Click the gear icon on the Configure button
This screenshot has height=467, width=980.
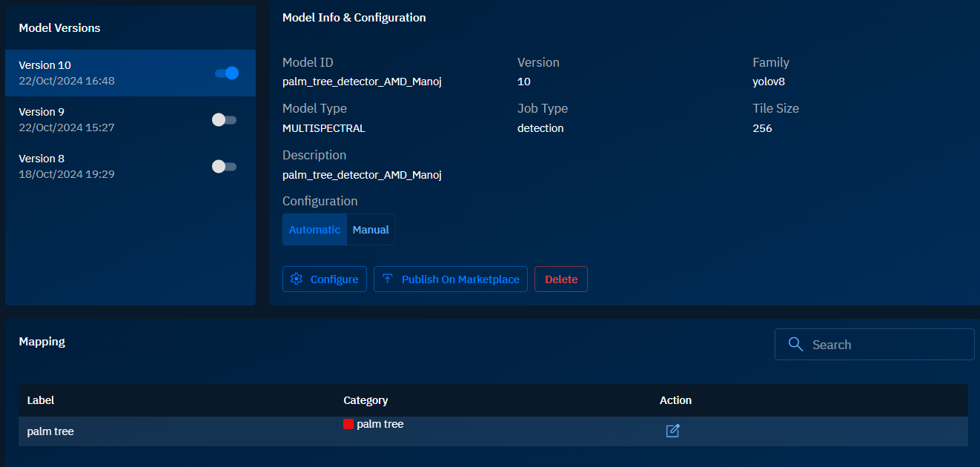(x=297, y=279)
